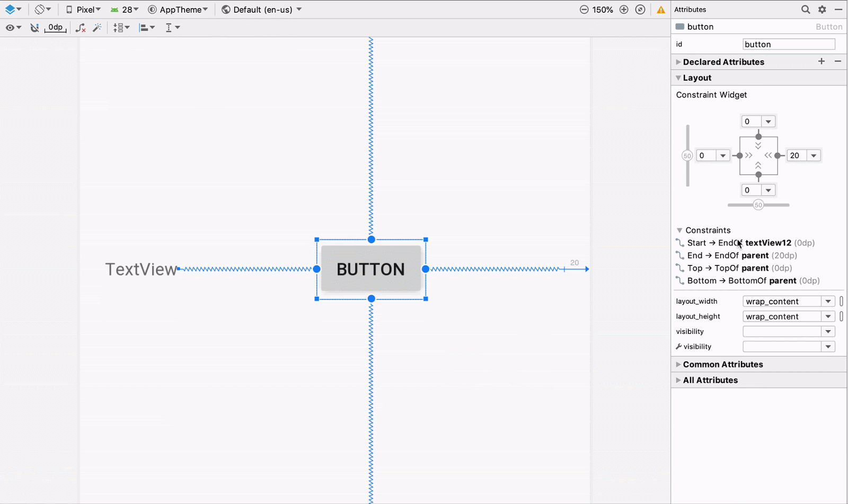Viewport: 848px width, 504px height.
Task: Toggle the bottom inner height chevrons in widget
Action: 758,166
